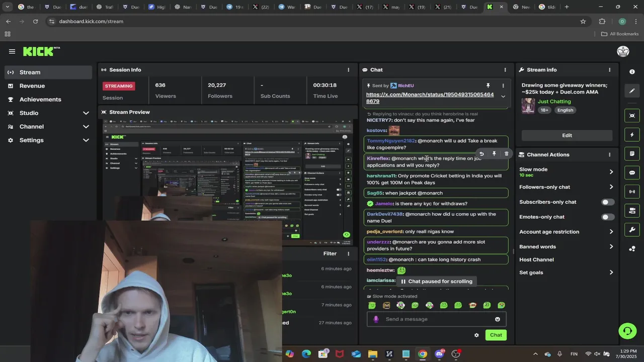Click the microphone icon in message box
The height and width of the screenshot is (362, 644).
(376, 319)
